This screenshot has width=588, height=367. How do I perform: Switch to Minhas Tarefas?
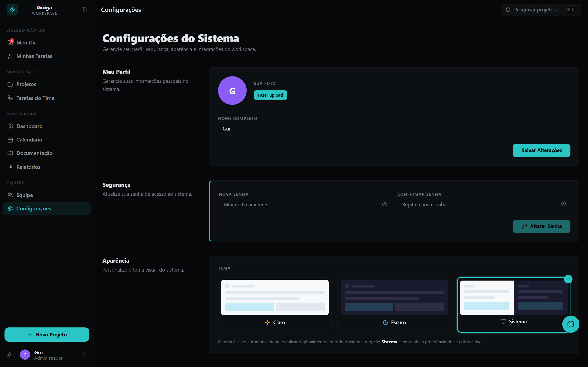click(34, 56)
